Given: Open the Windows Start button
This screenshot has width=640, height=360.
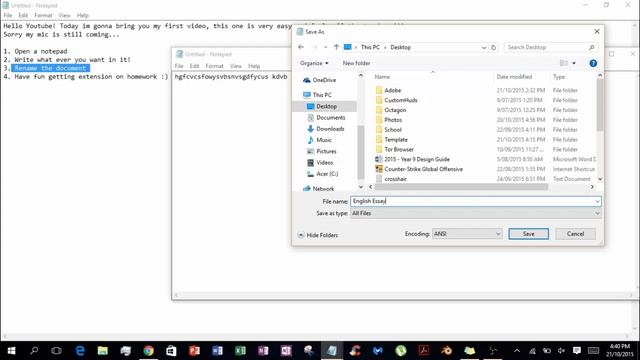Looking at the screenshot, I should [x=11, y=351].
